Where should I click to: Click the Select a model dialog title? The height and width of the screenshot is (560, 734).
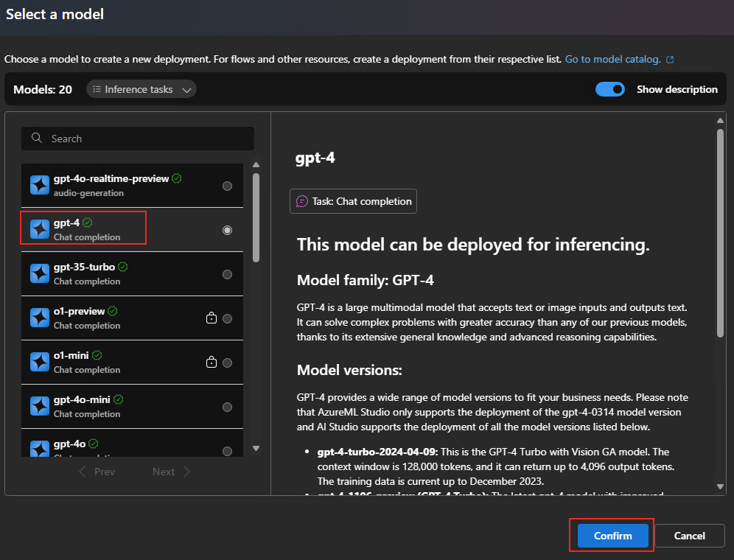point(55,14)
